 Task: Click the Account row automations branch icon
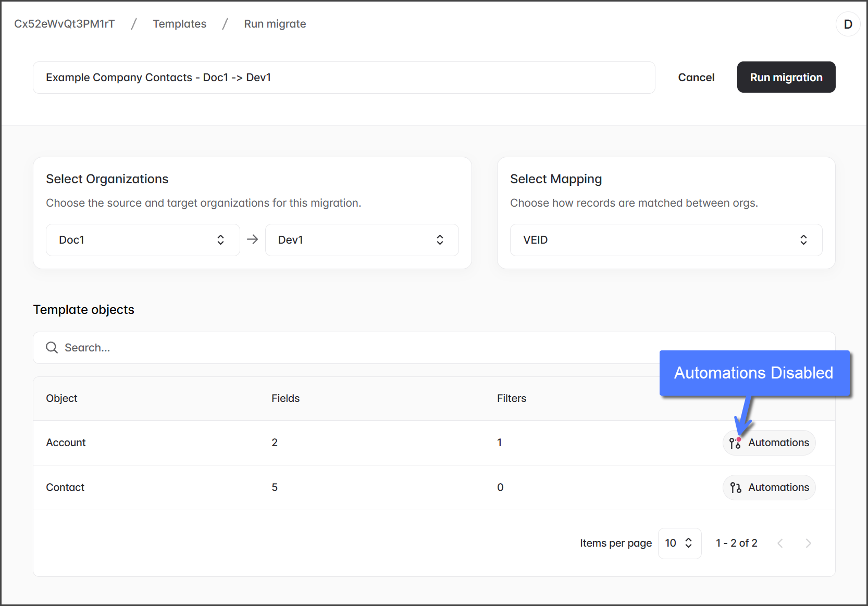click(735, 443)
